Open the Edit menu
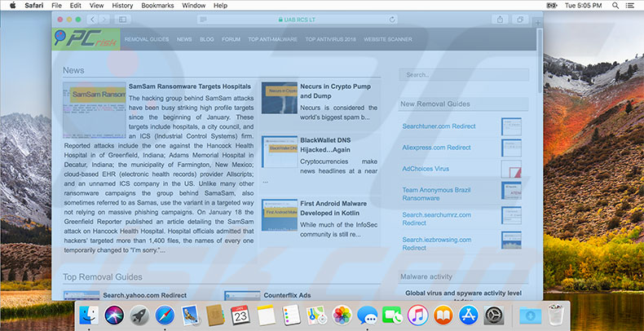The image size is (644, 331). coord(75,6)
